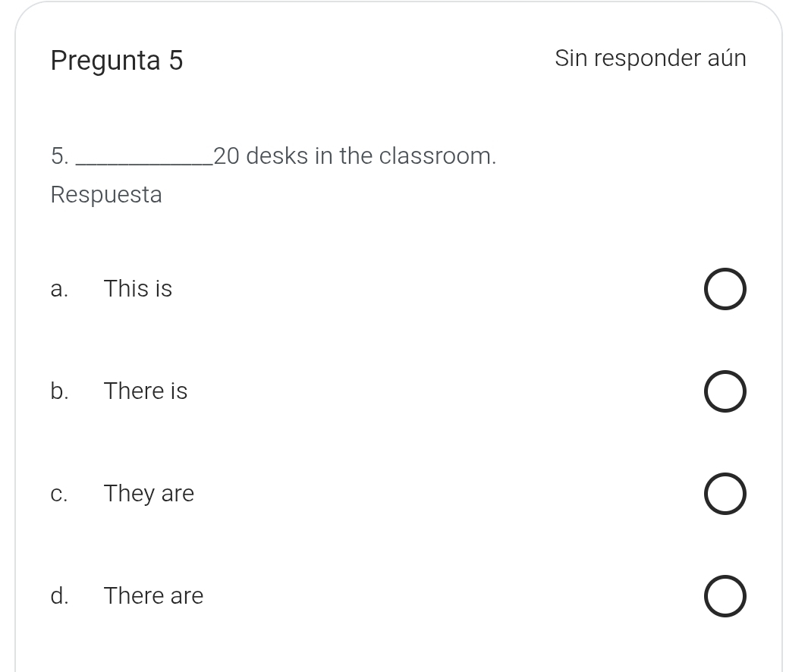Click the "Pregunta 5" heading
The height and width of the screenshot is (672, 808).
[x=117, y=61]
